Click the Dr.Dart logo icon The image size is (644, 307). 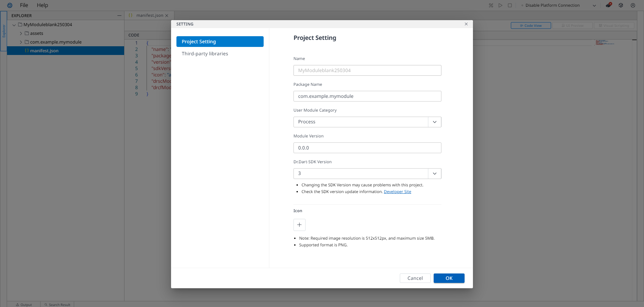(10, 5)
